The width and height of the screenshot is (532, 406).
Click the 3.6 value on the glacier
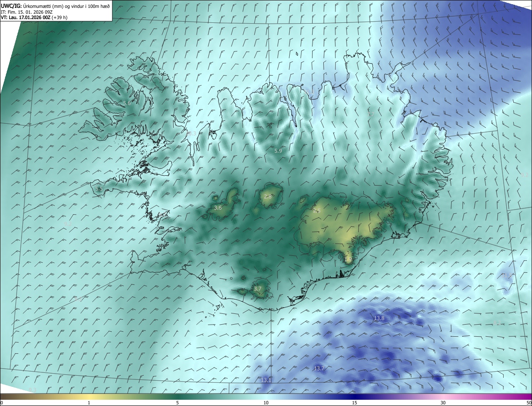point(218,208)
